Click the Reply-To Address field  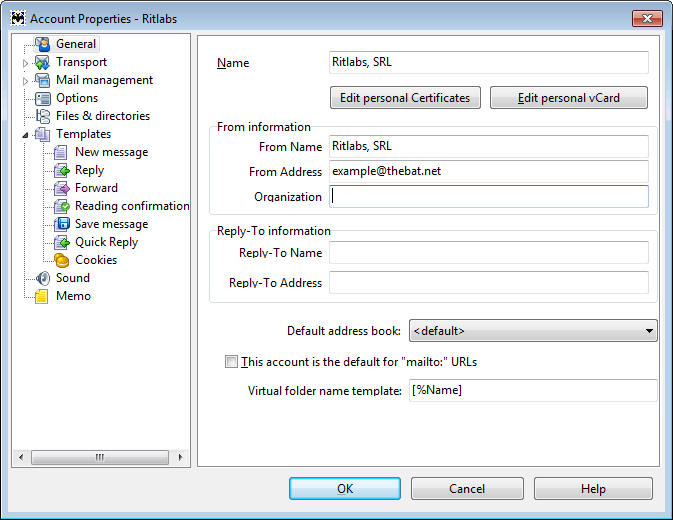(x=489, y=283)
